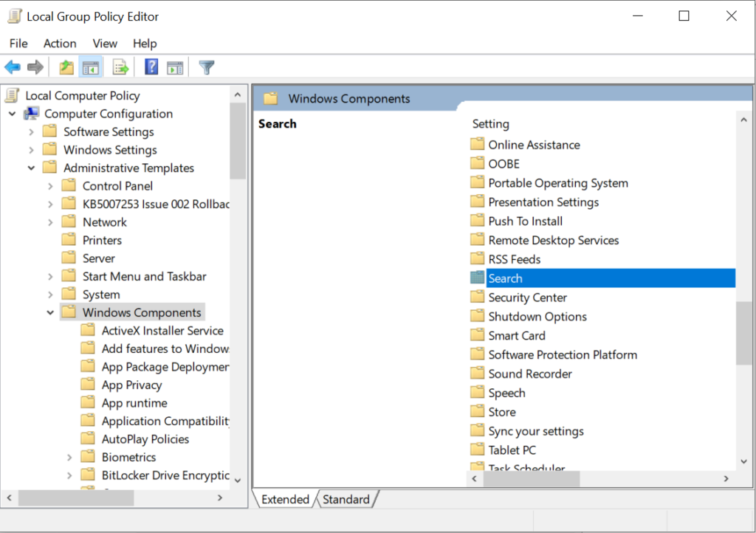Collapse the Administrative Templates node
756x533 pixels.
click(x=31, y=168)
